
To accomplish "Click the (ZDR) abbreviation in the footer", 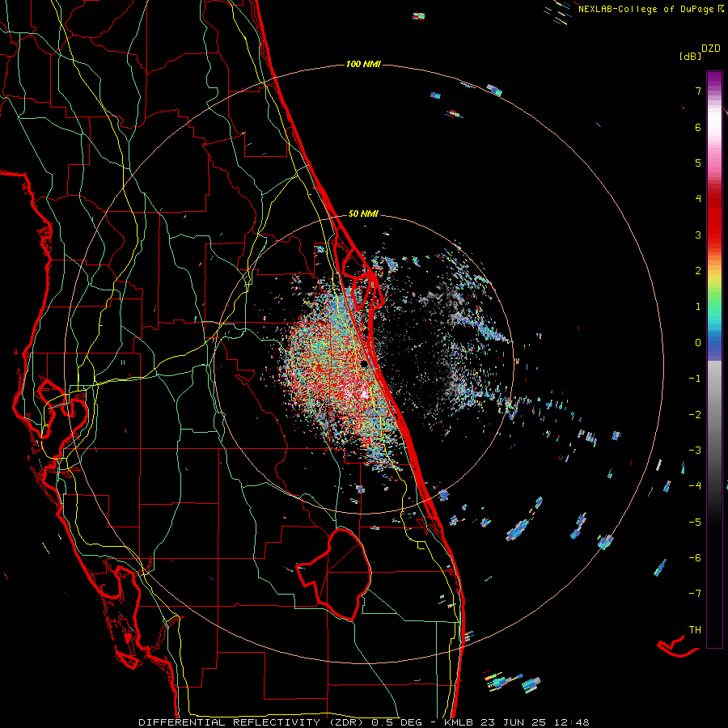I will (x=346, y=722).
